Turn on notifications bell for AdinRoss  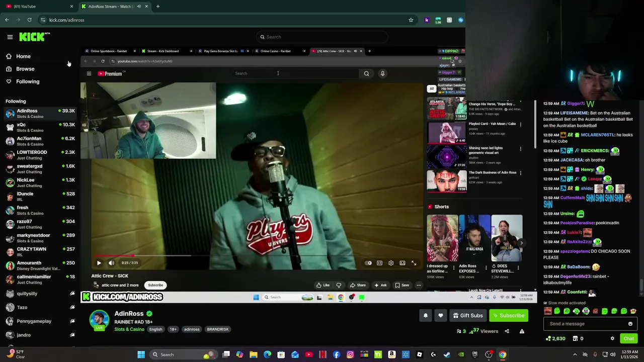425,316
